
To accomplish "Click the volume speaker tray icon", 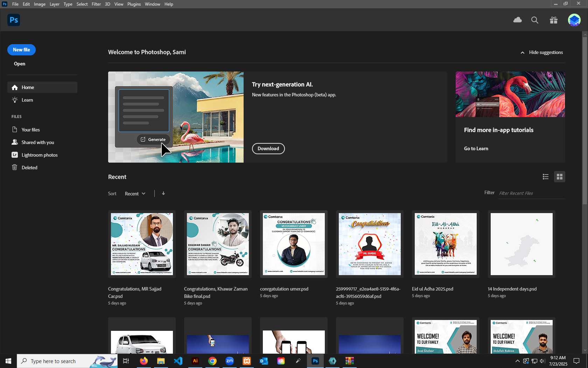I will click(542, 361).
